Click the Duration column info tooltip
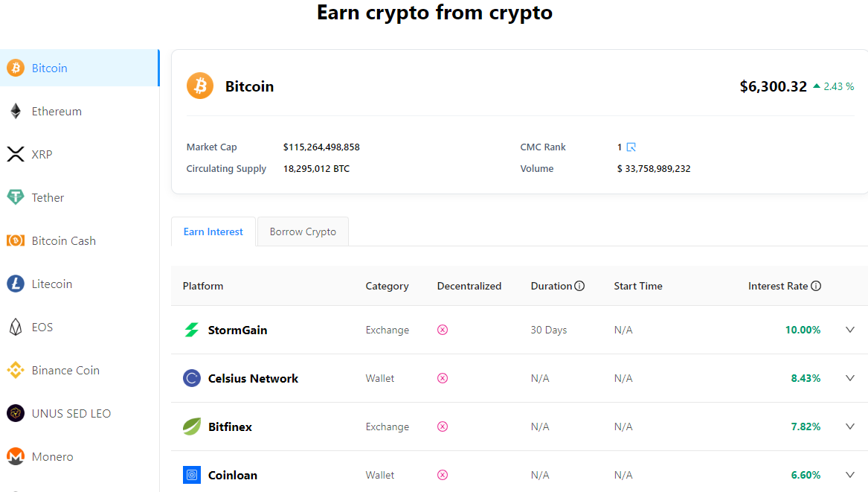The width and height of the screenshot is (868, 492). (x=581, y=285)
